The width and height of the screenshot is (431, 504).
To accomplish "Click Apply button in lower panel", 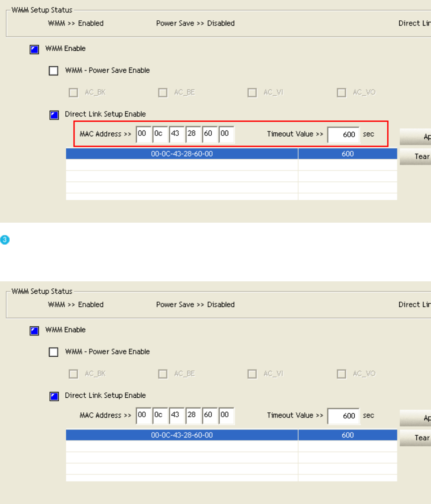I will point(415,418).
